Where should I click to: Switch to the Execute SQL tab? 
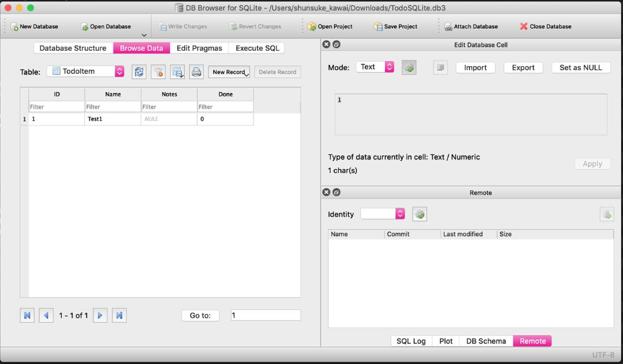click(x=257, y=48)
